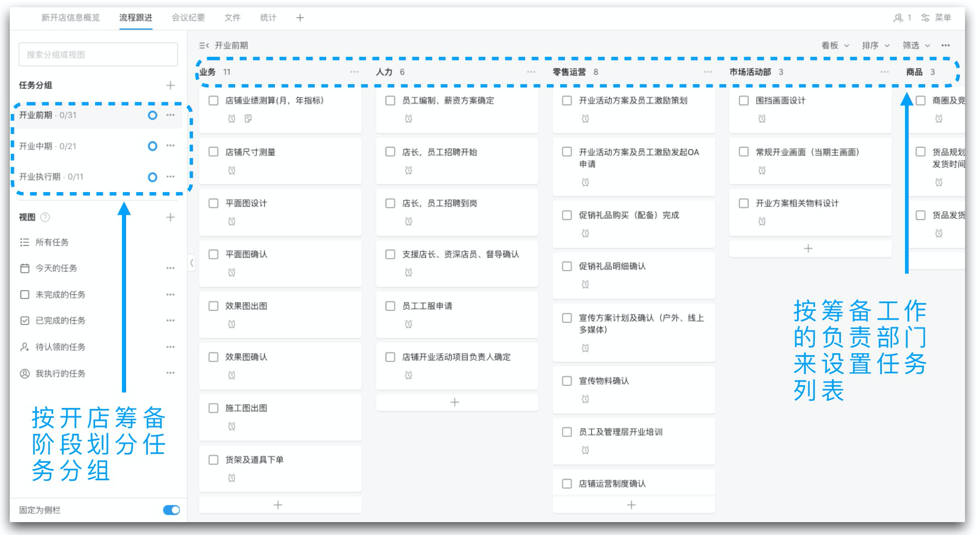Open the board's more options ellipsis

945,45
